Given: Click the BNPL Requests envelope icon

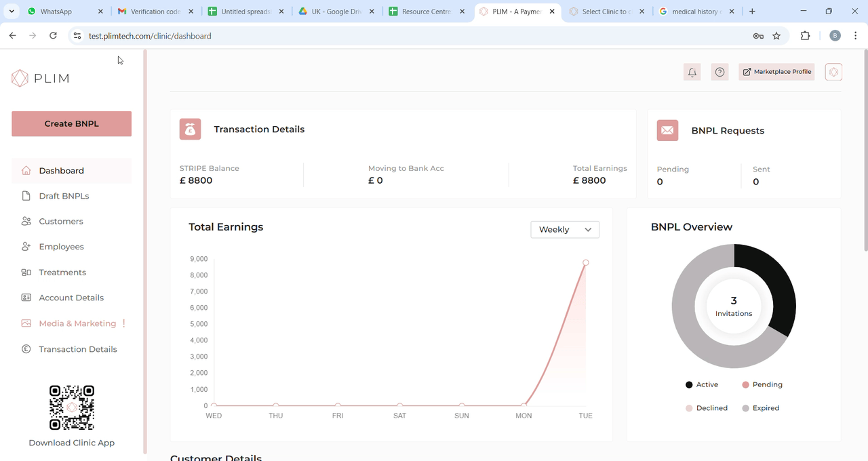Looking at the screenshot, I should 667,130.
